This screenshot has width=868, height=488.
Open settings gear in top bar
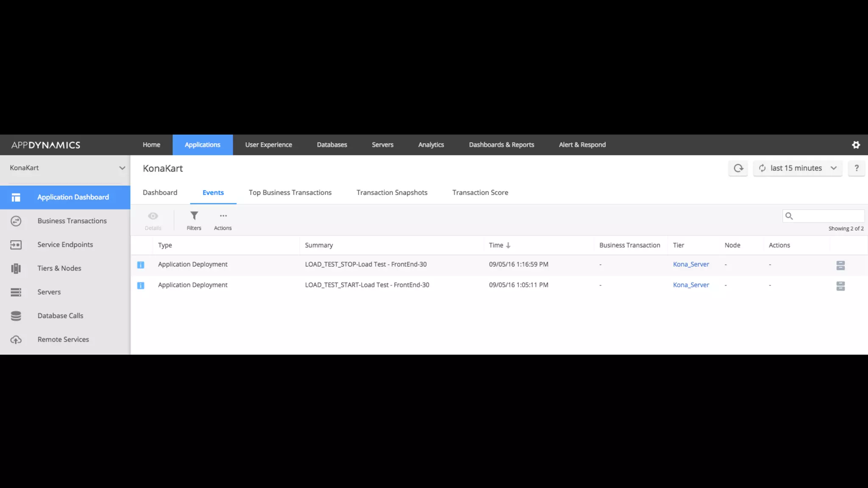pyautogui.click(x=856, y=145)
